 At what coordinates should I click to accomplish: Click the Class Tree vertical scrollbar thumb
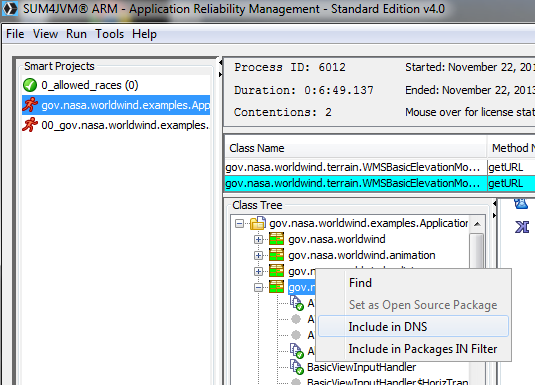tap(477, 251)
